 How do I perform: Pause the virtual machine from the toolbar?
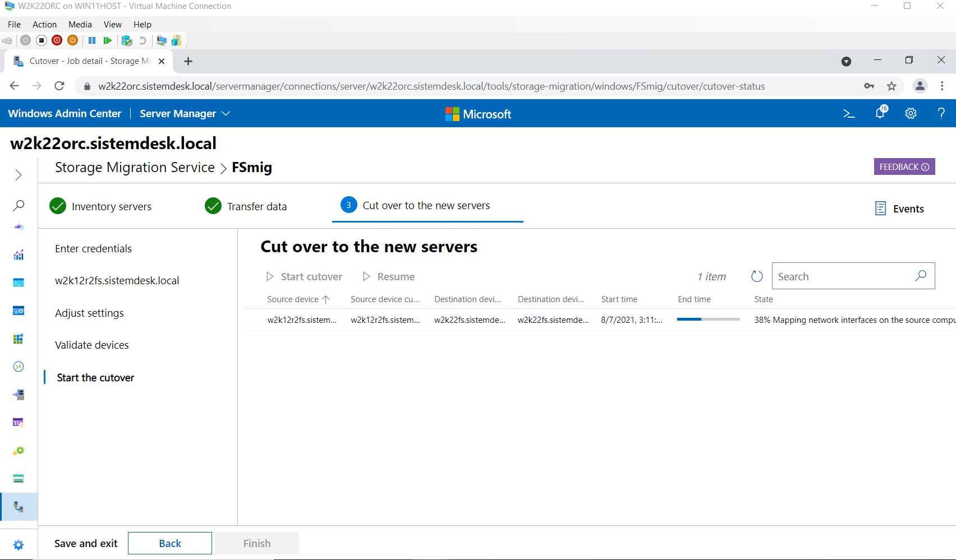pos(92,40)
